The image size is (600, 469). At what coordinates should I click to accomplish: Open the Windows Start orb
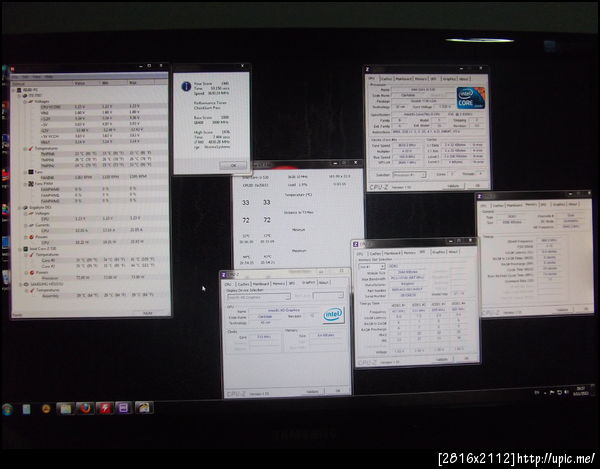(x=7, y=409)
